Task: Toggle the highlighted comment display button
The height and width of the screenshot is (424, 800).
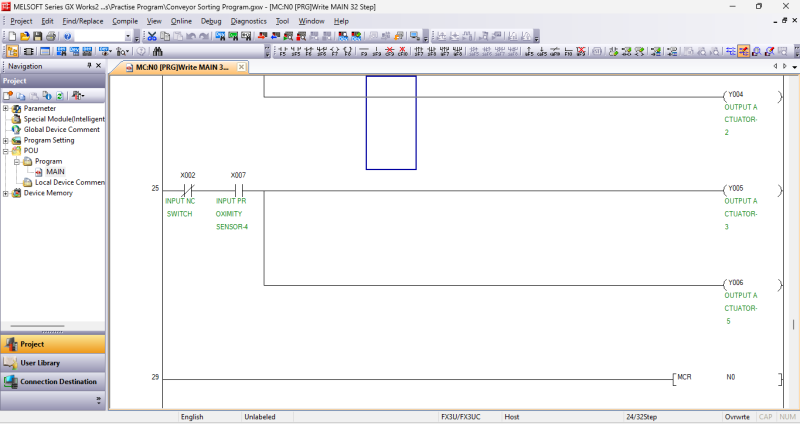Action: pos(743,51)
